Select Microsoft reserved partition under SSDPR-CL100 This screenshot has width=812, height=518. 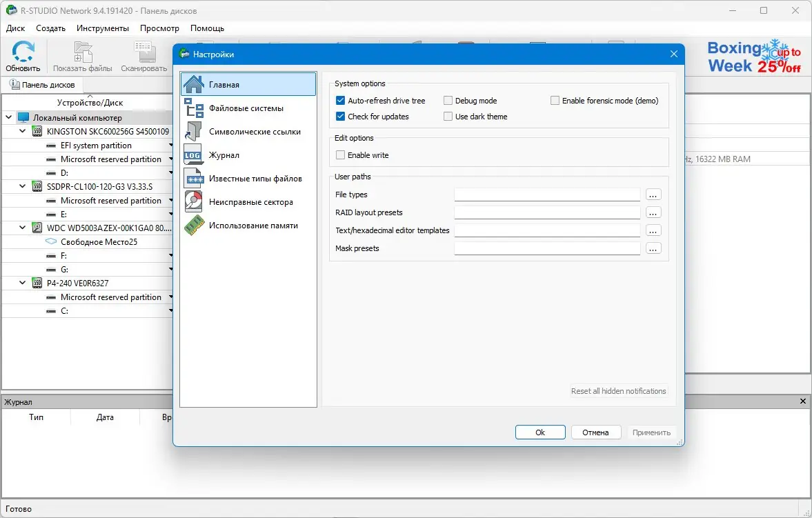click(x=88, y=201)
